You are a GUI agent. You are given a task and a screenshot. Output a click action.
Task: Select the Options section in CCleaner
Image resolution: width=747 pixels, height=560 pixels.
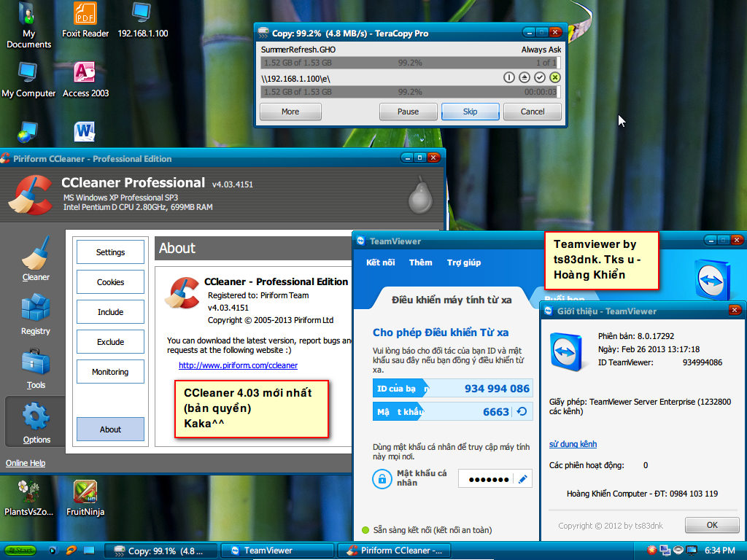point(36,423)
